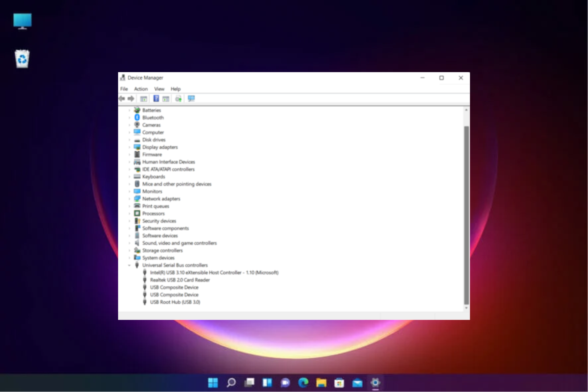588x392 pixels.
Task: Click the Forward arrow in the toolbar
Action: [x=131, y=99]
